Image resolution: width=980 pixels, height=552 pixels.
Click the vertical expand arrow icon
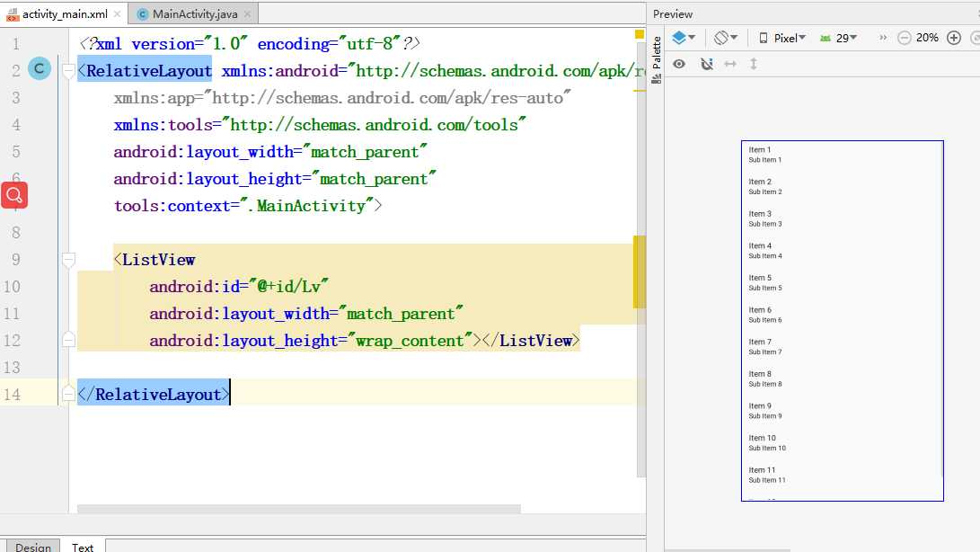tap(754, 64)
